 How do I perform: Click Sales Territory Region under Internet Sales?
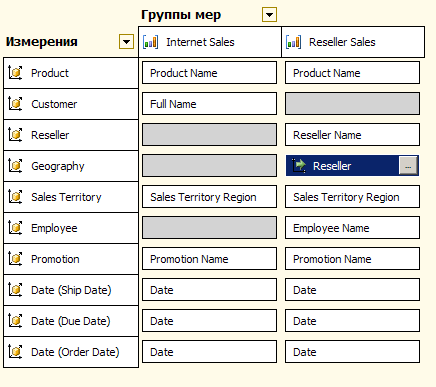(x=209, y=197)
